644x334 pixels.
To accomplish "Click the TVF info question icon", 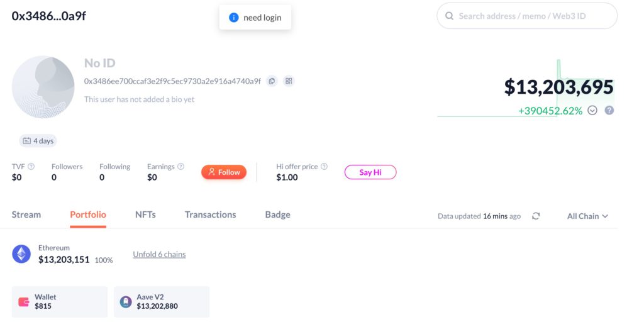I will (x=31, y=167).
